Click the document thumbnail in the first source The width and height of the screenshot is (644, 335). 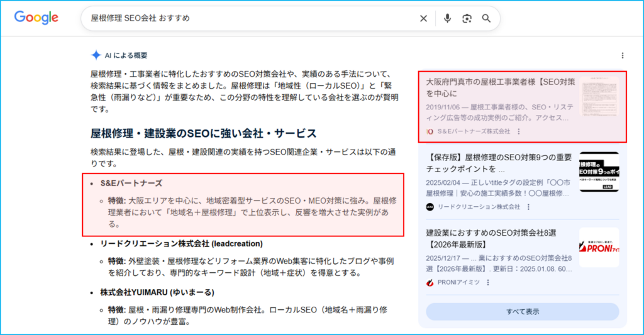[x=599, y=97]
